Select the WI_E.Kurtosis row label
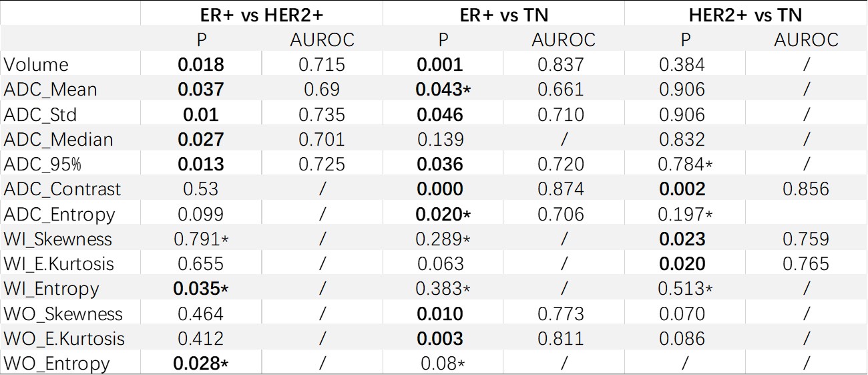This screenshot has width=868, height=375. coord(59,264)
